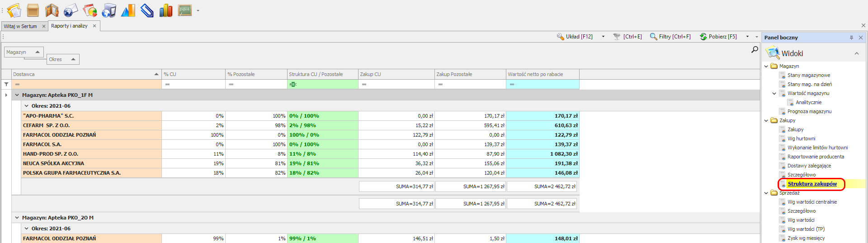Switch to the Witaj w Sertum tab
Viewport: 868px width, 243px height.
coord(20,26)
